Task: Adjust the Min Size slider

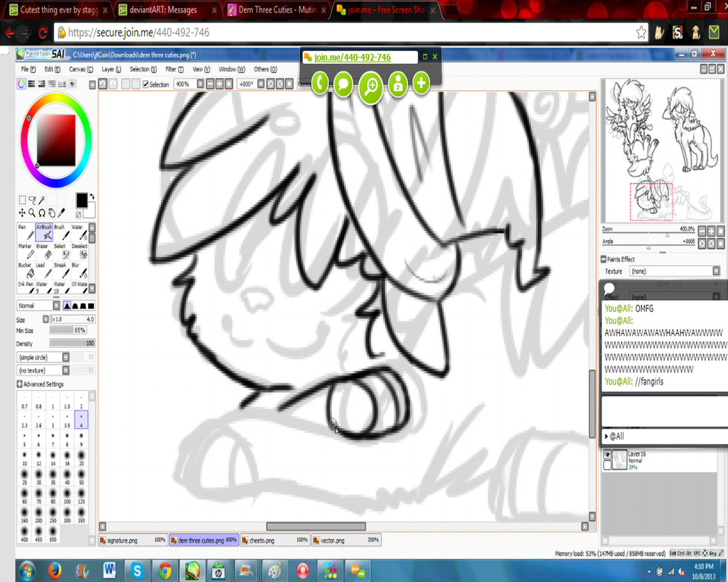Action: click(x=68, y=330)
